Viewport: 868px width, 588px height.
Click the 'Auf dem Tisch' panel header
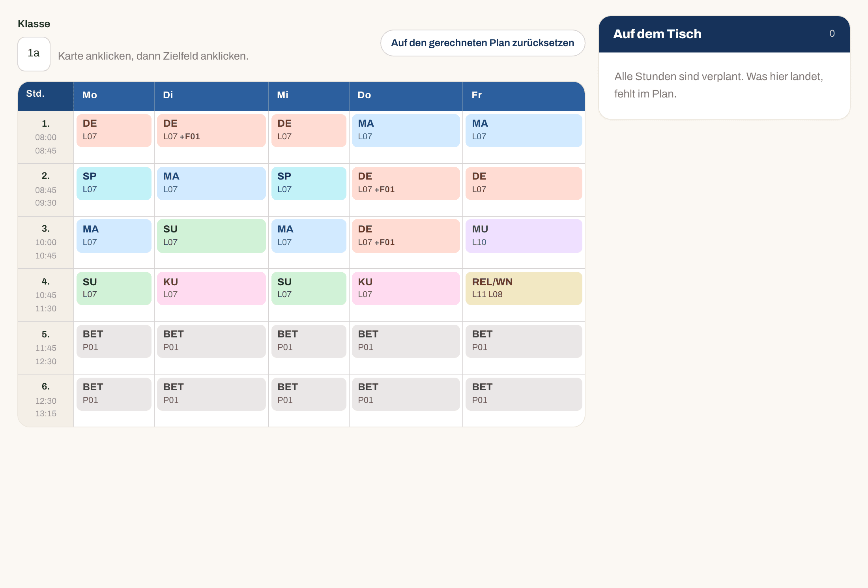point(724,34)
